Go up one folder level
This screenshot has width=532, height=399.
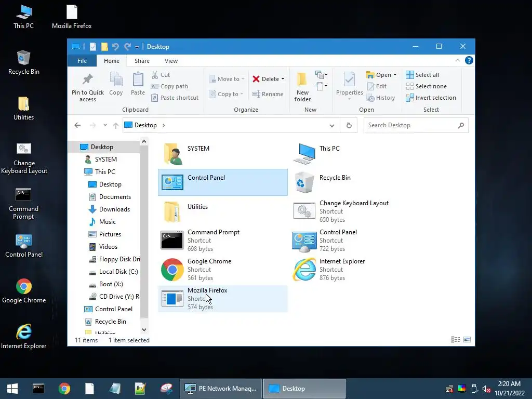click(x=116, y=126)
